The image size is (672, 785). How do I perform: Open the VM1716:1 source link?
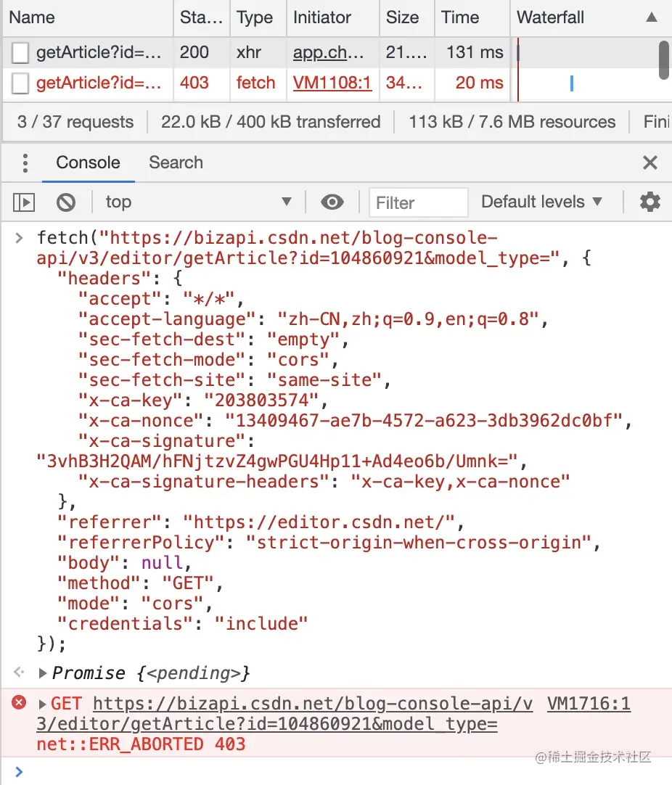589,704
